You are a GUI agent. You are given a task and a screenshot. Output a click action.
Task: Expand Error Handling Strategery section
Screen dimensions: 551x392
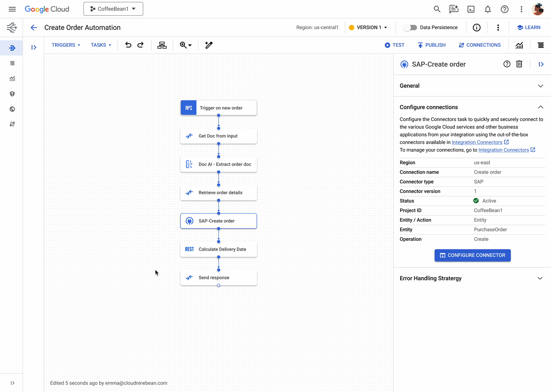(x=540, y=278)
